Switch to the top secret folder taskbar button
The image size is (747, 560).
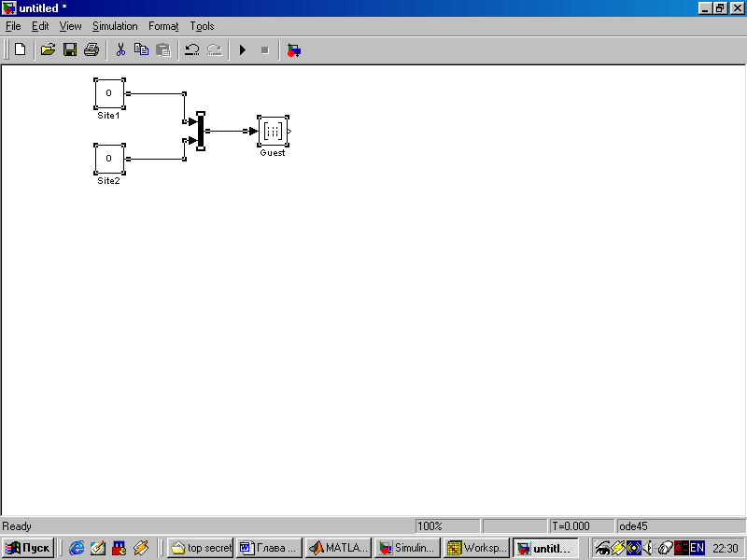(x=201, y=548)
